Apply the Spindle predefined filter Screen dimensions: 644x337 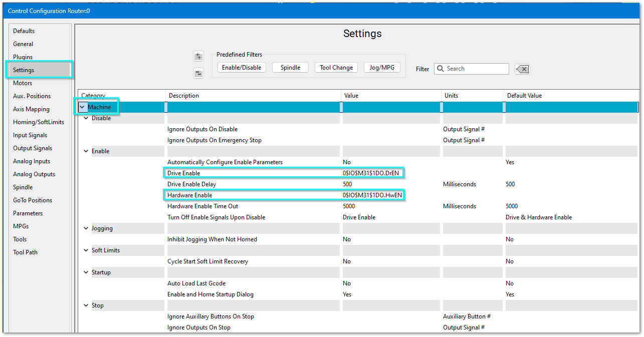coord(290,68)
